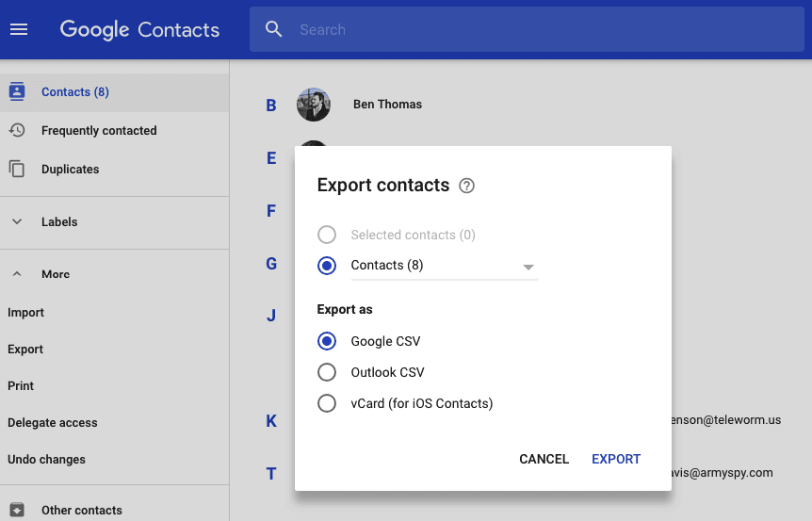Click Ben Thomas avatar photo
Image resolution: width=812 pixels, height=521 pixels.
point(314,105)
